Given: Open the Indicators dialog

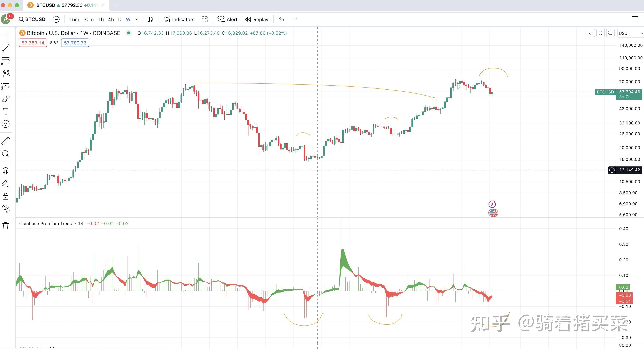Looking at the screenshot, I should click(x=179, y=19).
